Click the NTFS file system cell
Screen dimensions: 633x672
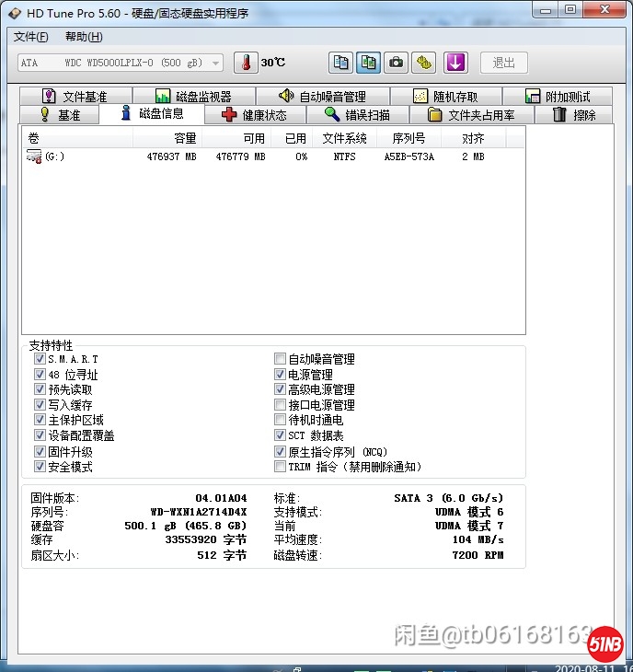[x=344, y=156]
